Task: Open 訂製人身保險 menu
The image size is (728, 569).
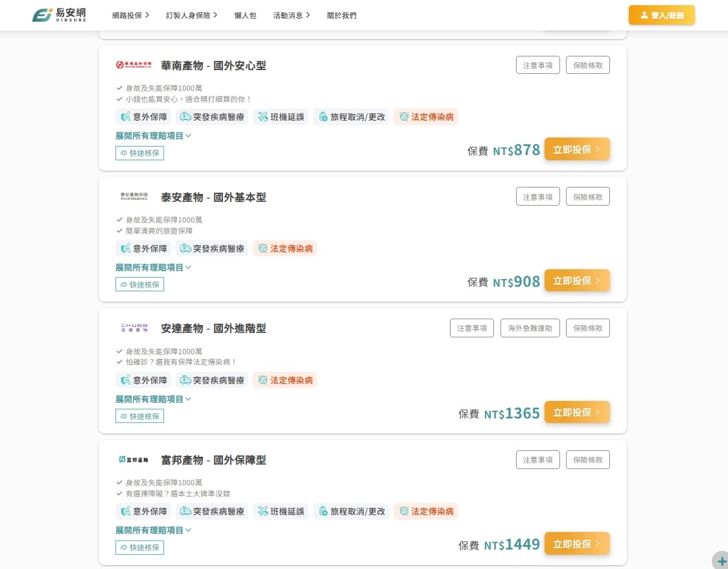Action: tap(191, 16)
